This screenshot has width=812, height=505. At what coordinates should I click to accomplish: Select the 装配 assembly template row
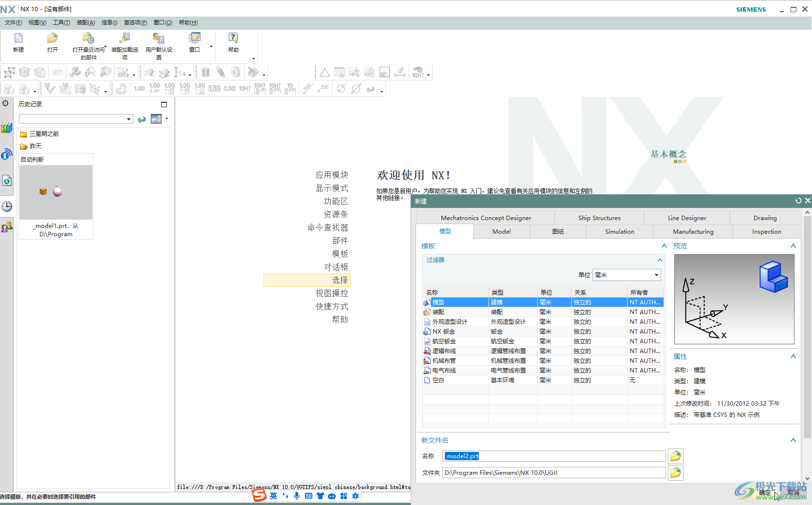pyautogui.click(x=543, y=312)
